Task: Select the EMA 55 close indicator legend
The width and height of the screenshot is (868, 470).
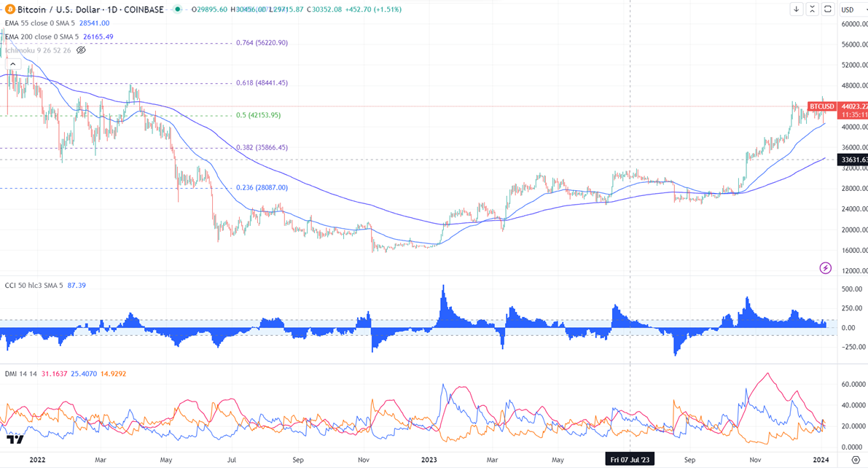Action: (39, 23)
